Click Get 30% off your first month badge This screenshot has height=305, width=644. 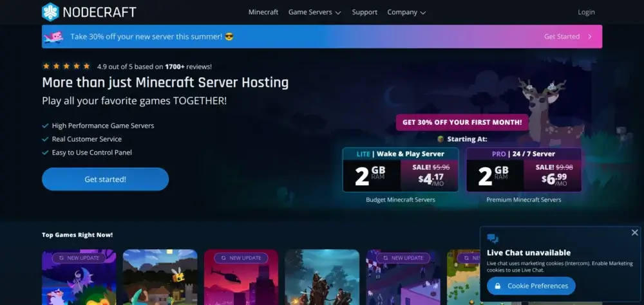[x=462, y=122]
